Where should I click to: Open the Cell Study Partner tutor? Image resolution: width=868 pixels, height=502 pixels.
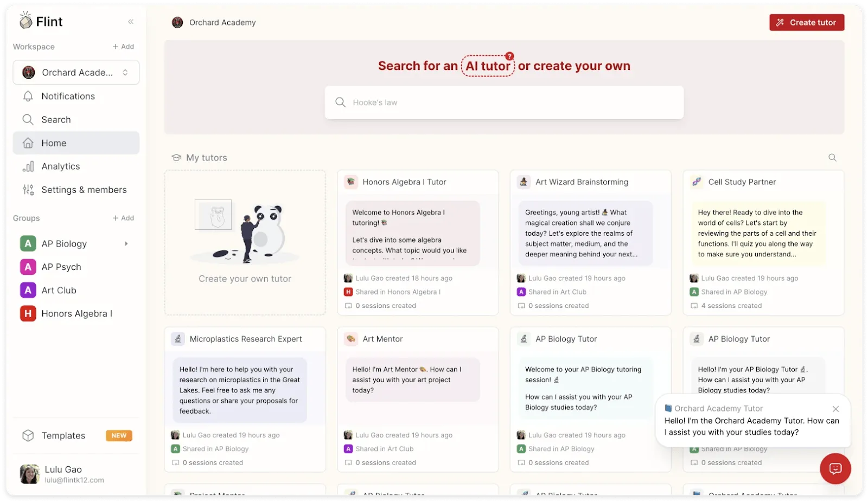[763, 242]
